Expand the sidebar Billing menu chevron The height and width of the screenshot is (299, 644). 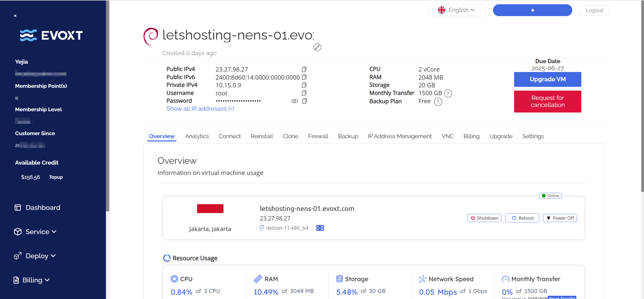[x=47, y=280]
